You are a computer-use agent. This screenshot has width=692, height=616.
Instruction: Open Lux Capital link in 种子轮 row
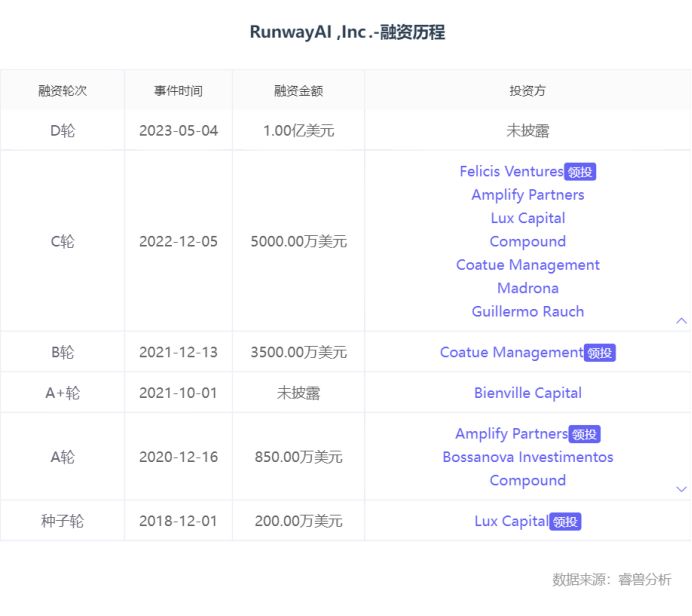pos(511,521)
